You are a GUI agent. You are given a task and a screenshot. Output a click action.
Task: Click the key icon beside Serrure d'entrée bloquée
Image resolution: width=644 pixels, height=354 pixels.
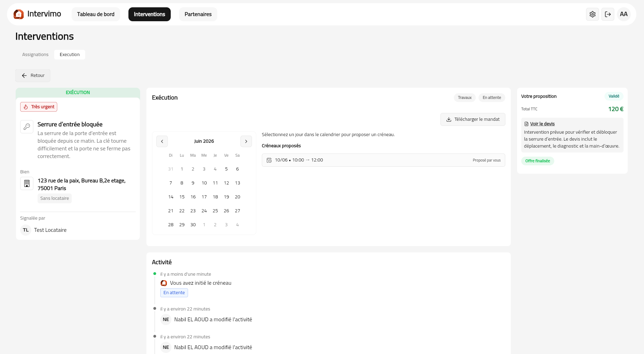coord(27,127)
